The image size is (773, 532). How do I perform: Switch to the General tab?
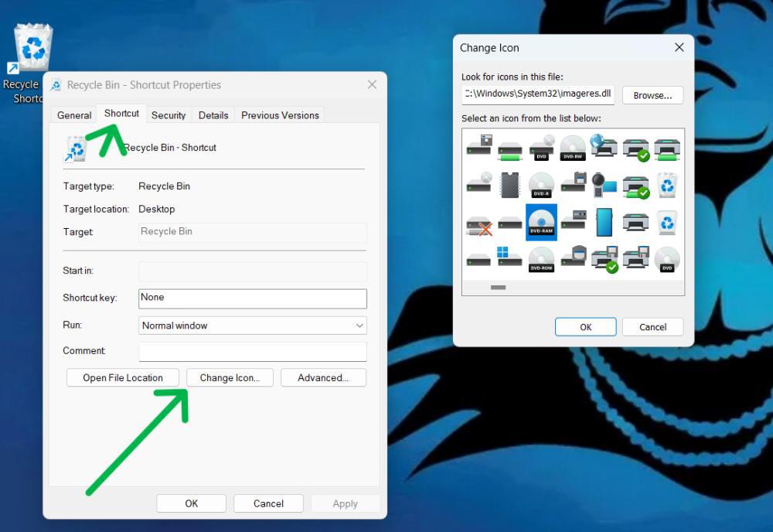(73, 114)
